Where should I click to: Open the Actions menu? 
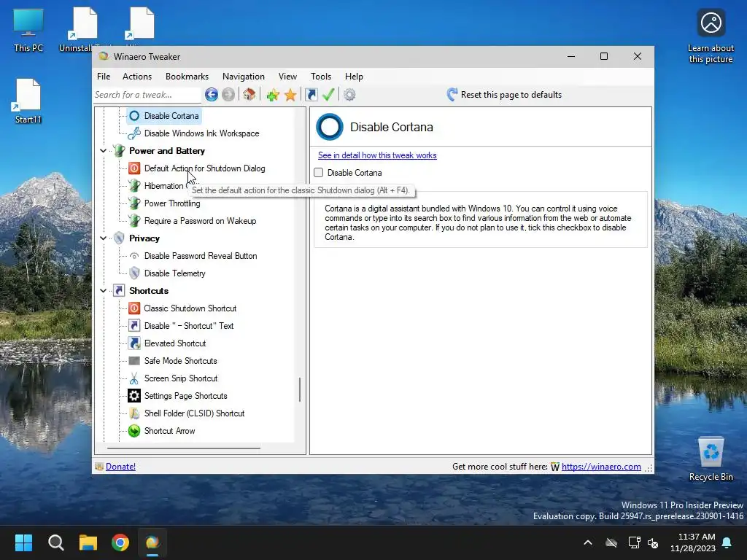[137, 76]
